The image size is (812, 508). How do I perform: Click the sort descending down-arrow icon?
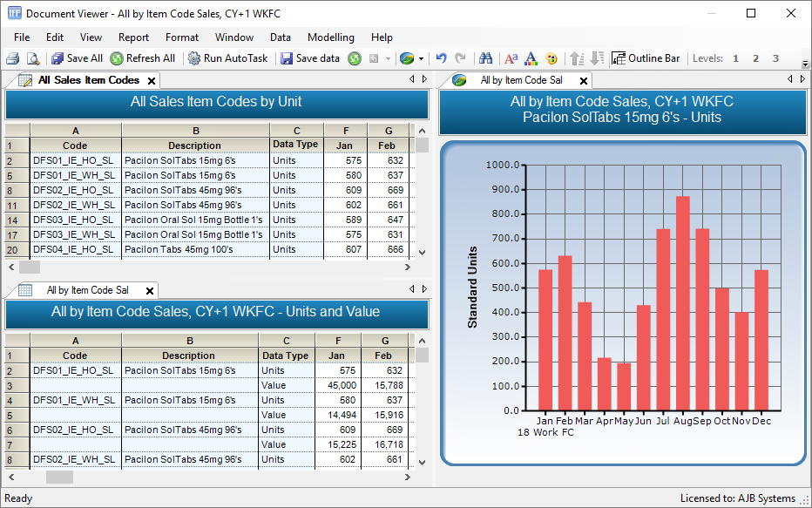click(597, 58)
